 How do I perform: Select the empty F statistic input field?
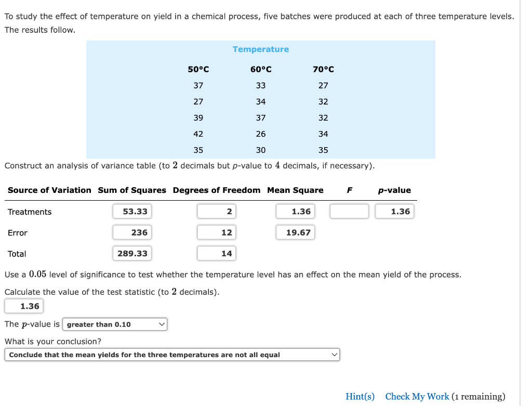pos(349,211)
